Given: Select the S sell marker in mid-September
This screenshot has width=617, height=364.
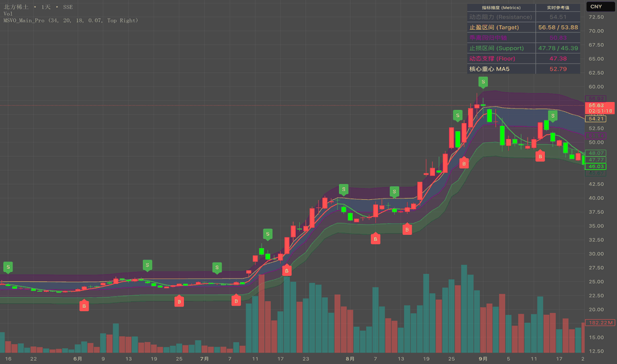Looking at the screenshot, I should tap(553, 116).
